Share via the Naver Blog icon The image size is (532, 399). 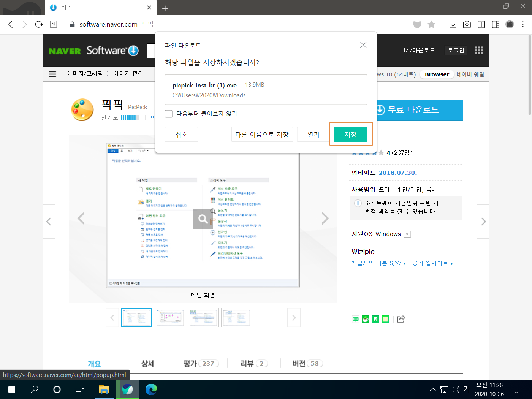[x=356, y=319]
